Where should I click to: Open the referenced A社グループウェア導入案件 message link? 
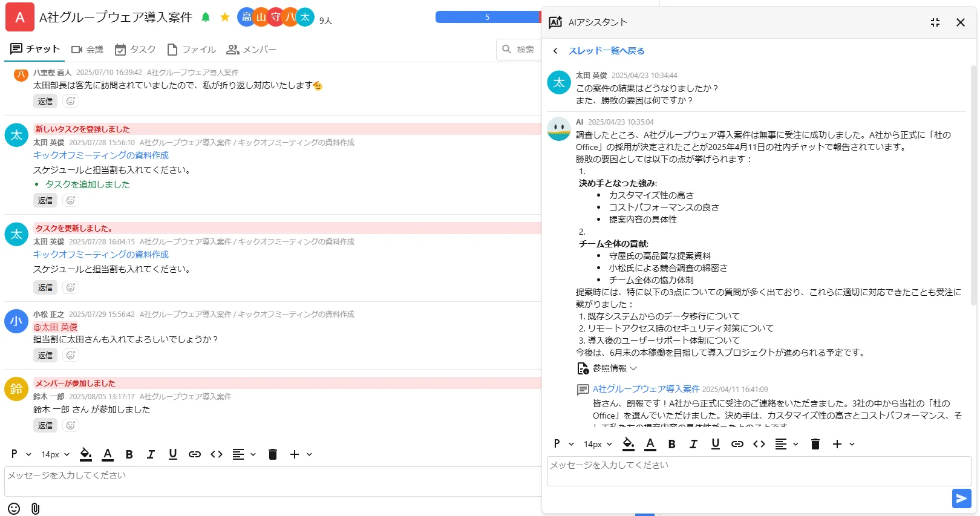[x=646, y=389]
